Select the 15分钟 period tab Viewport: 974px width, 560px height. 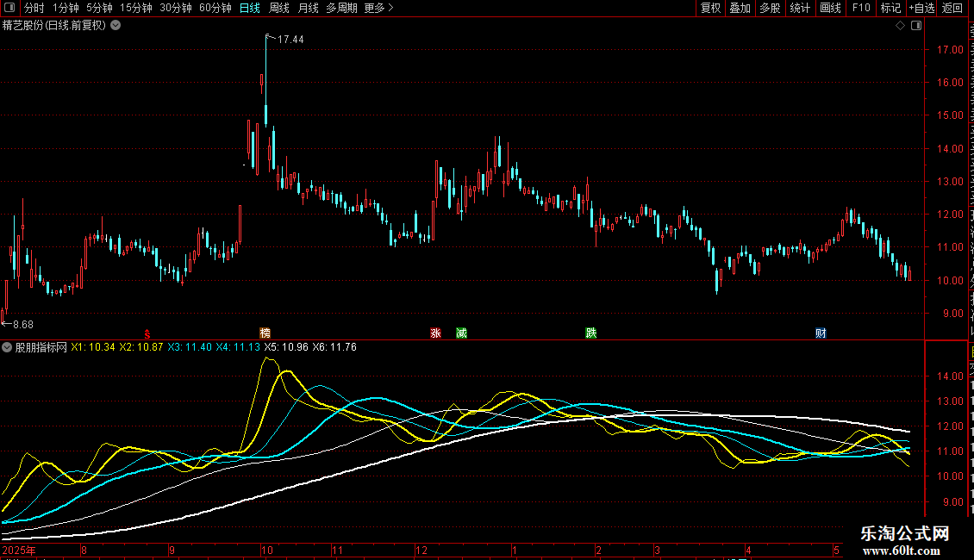136,8
